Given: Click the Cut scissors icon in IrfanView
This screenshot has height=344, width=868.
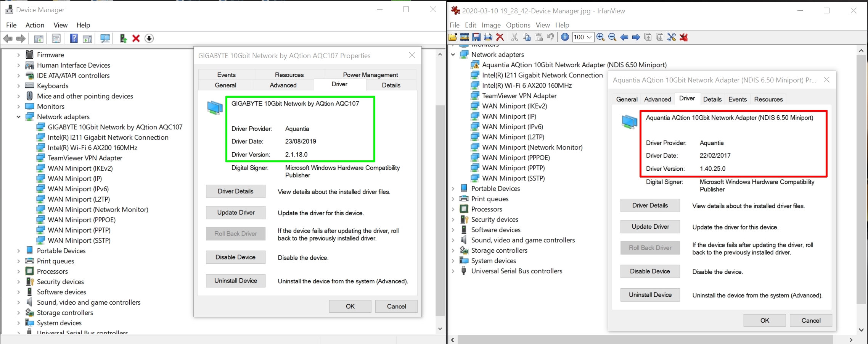Looking at the screenshot, I should click(x=514, y=37).
